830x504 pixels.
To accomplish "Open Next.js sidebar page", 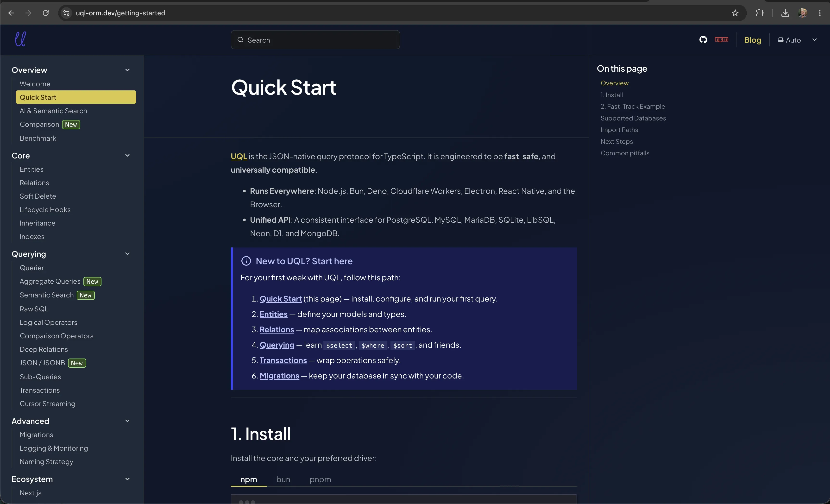I will pyautogui.click(x=30, y=493).
